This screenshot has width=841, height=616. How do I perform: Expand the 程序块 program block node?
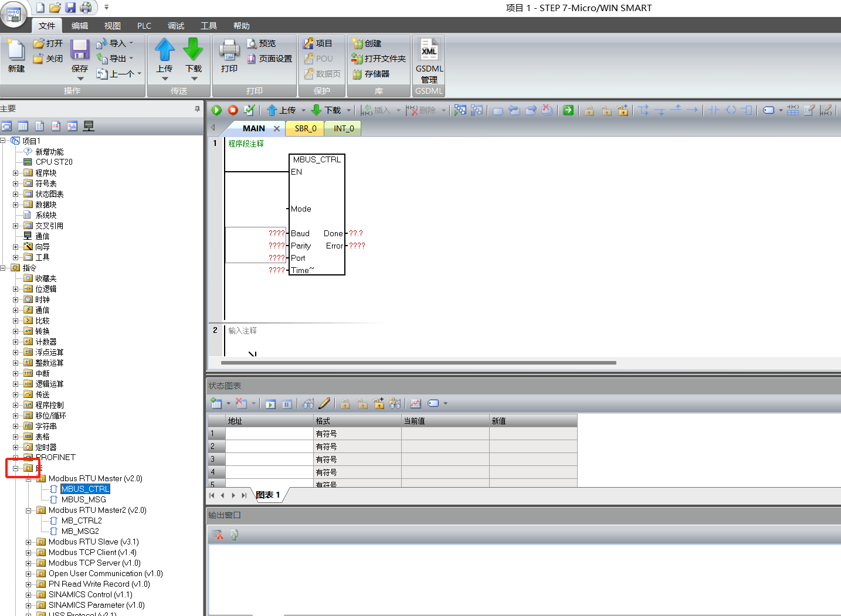(x=16, y=173)
